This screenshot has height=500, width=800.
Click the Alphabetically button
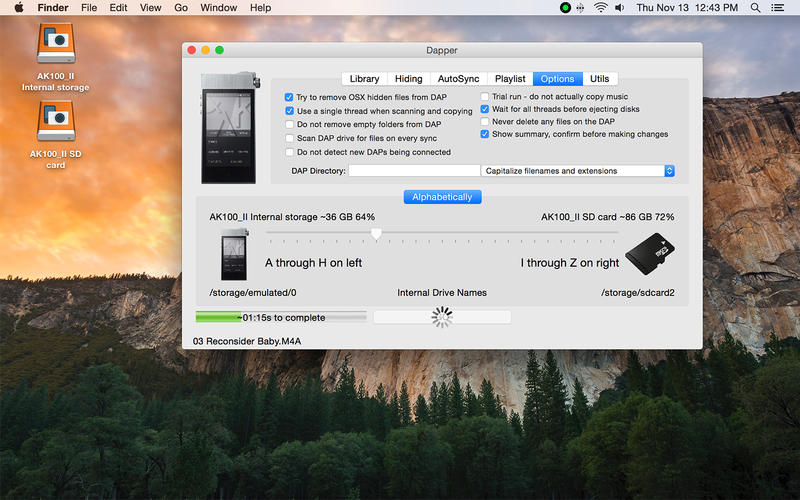click(442, 197)
